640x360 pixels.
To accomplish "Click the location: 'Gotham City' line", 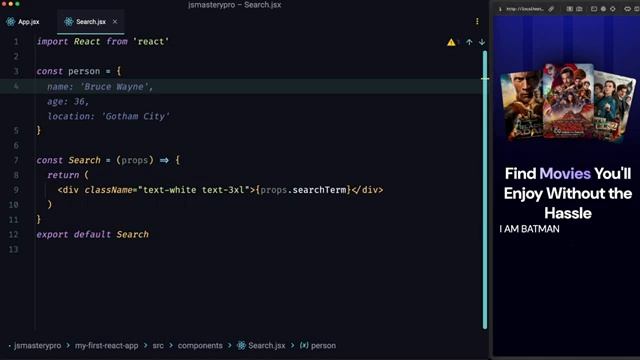I will 109,116.
